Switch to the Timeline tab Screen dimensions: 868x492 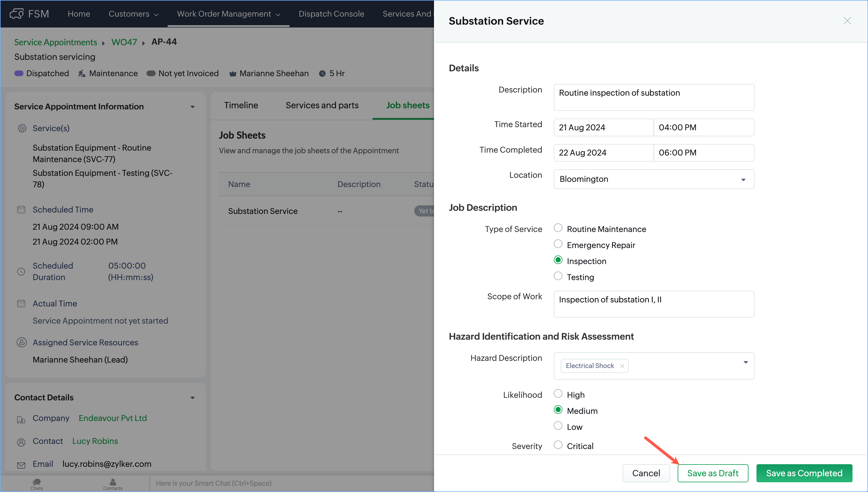tap(241, 105)
